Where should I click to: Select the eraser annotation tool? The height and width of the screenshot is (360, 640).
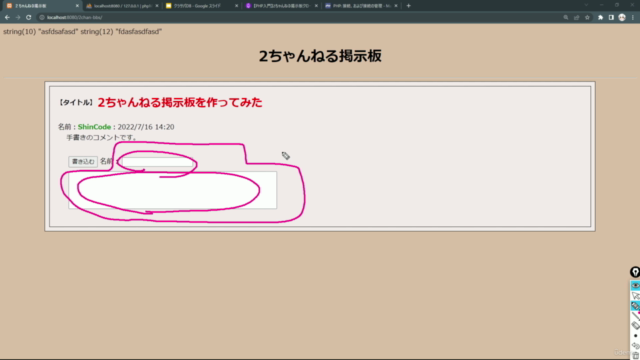pyautogui.click(x=635, y=326)
